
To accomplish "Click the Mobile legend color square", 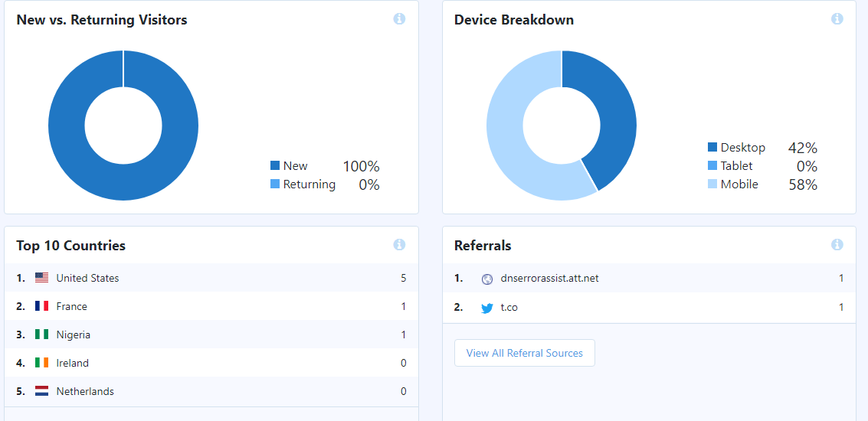I will pos(712,184).
